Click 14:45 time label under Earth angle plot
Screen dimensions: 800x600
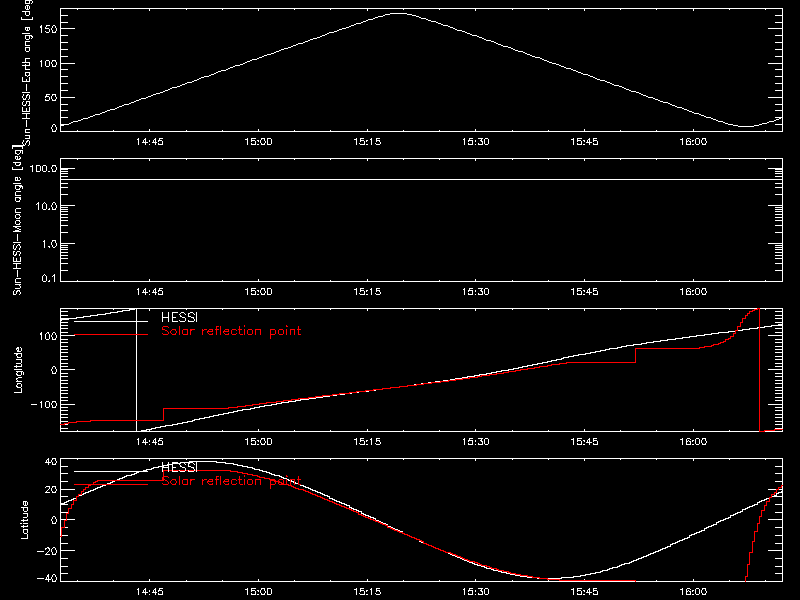149,141
